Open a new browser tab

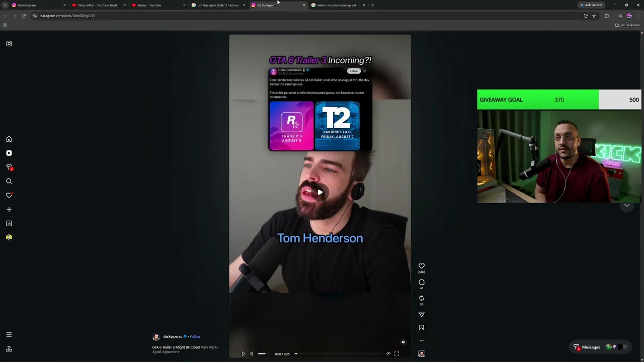(x=373, y=5)
